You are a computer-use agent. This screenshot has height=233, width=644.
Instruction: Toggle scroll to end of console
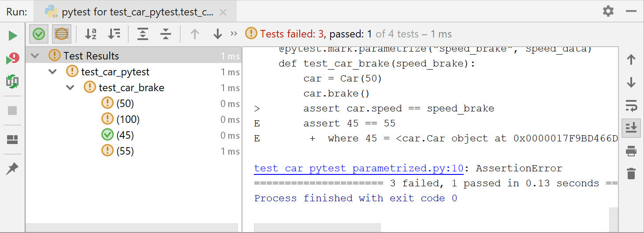pos(631,128)
